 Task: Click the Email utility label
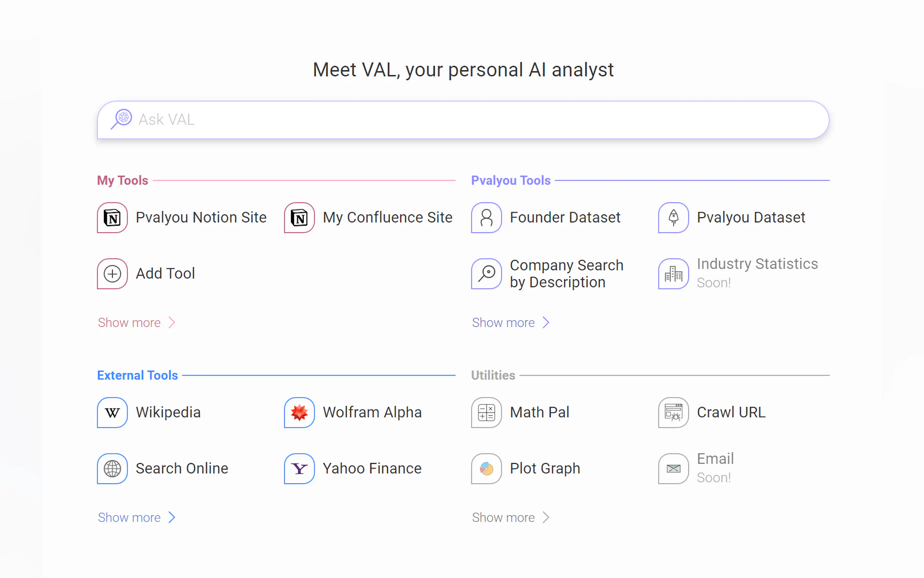(x=715, y=459)
